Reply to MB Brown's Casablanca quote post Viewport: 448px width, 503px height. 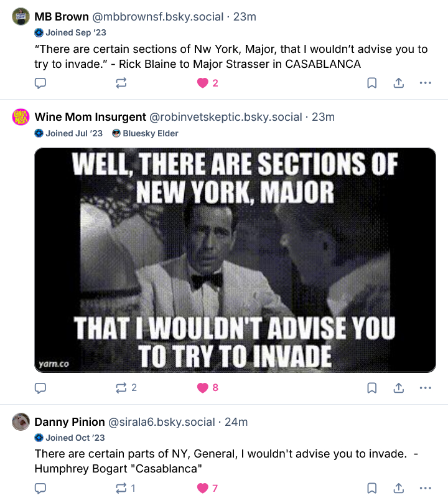[x=40, y=83]
